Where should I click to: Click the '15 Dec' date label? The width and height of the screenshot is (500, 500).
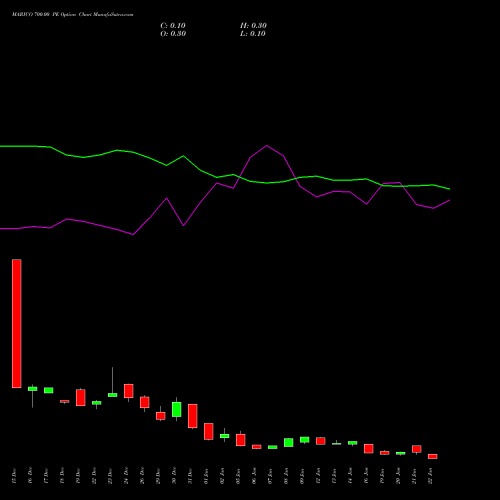(x=14, y=476)
